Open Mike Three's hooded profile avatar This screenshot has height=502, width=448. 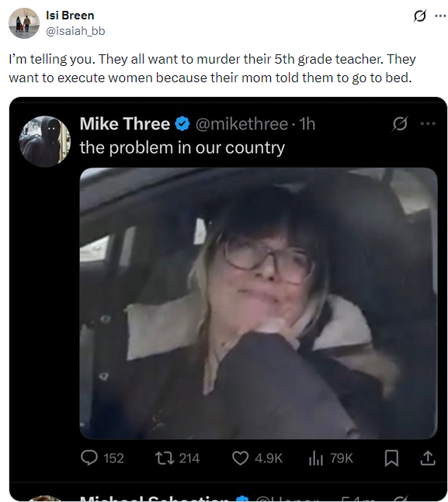[x=44, y=141]
